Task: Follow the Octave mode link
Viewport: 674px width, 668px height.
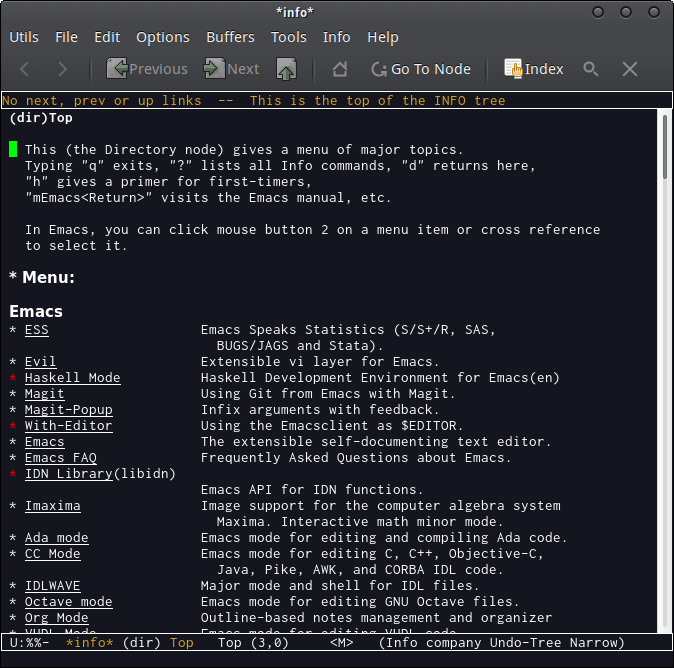Action: [x=69, y=602]
